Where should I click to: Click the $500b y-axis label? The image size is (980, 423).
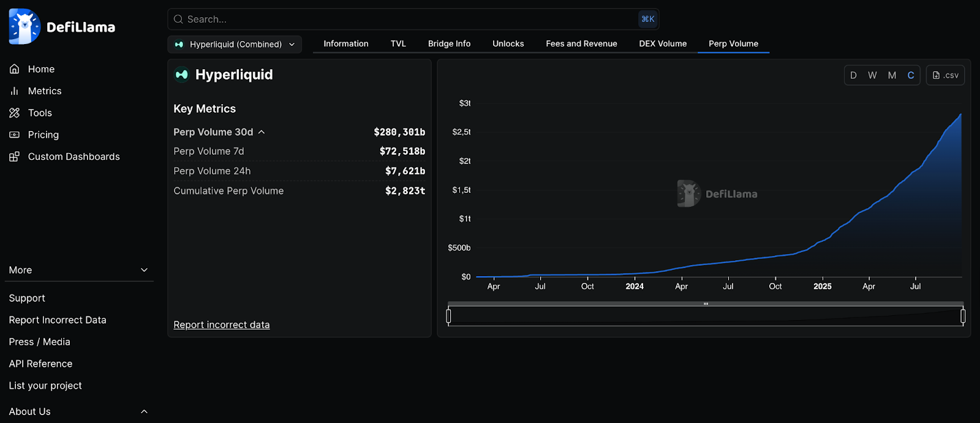(x=459, y=248)
